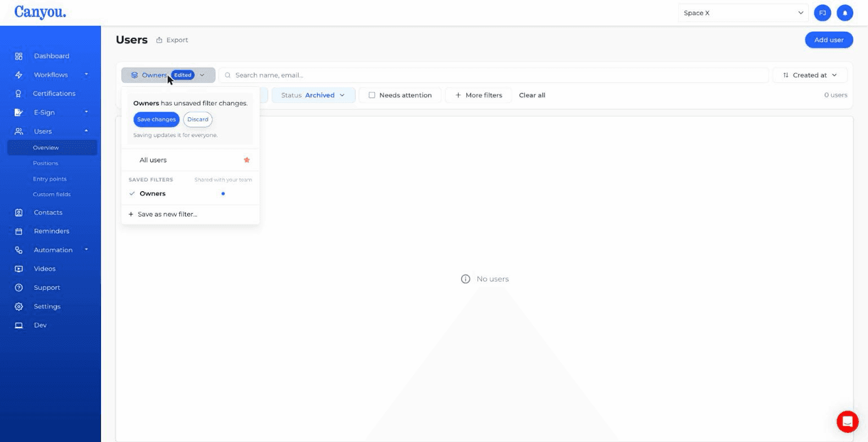This screenshot has width=868, height=442.
Task: Click the Canyou logo
Action: [x=40, y=12]
